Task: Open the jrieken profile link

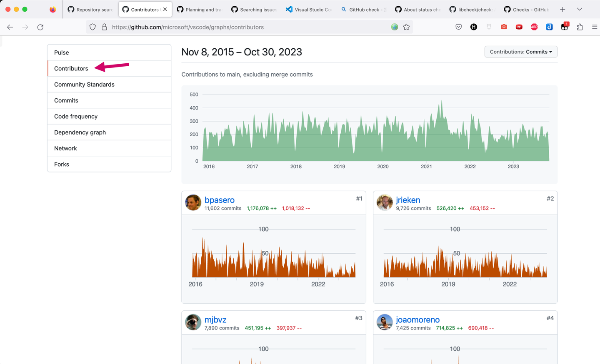Action: point(408,200)
